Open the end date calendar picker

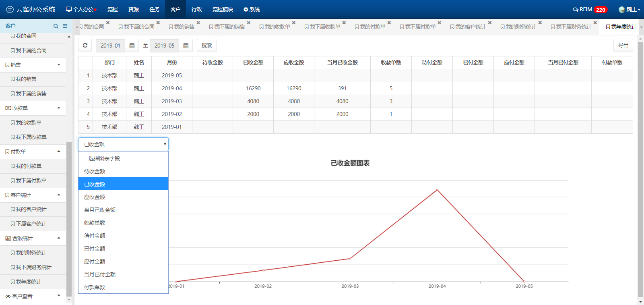(x=186, y=46)
